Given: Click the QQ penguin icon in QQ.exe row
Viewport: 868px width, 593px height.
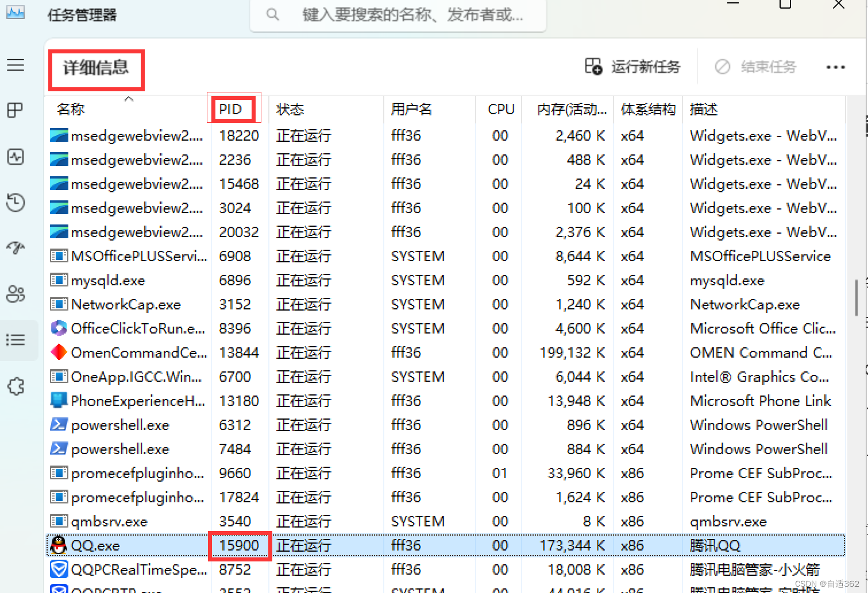Looking at the screenshot, I should click(59, 545).
